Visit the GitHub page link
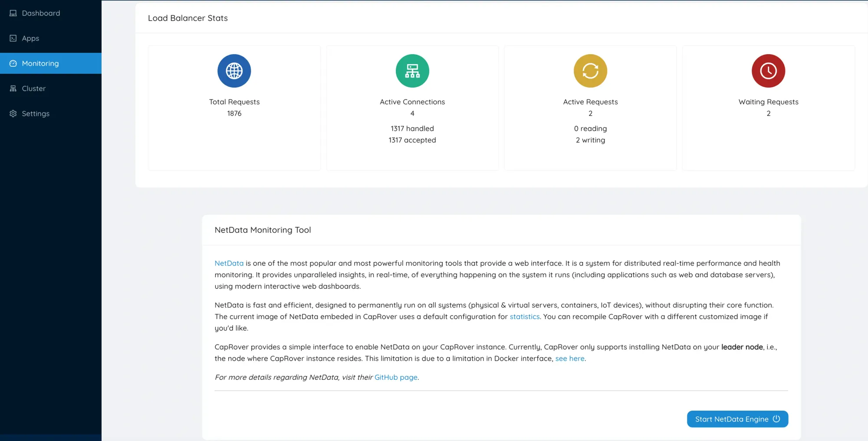The height and width of the screenshot is (441, 868). tap(396, 377)
